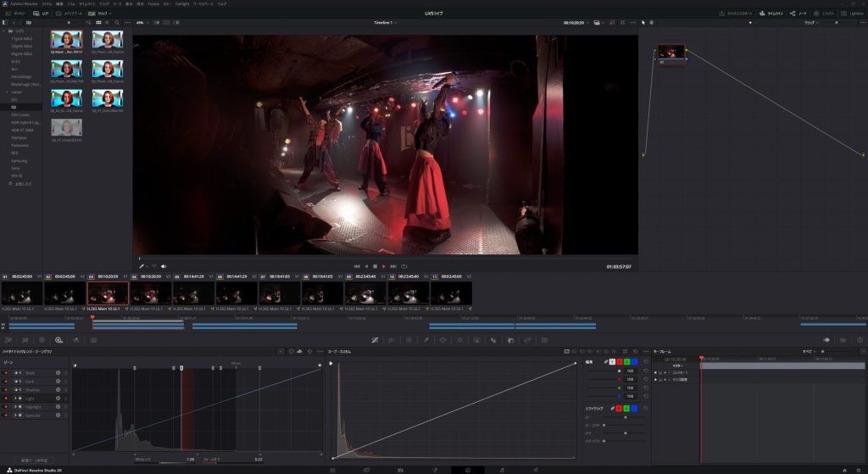Open the HDR palette options three-dot menu
868x474 pixels.
(320, 352)
